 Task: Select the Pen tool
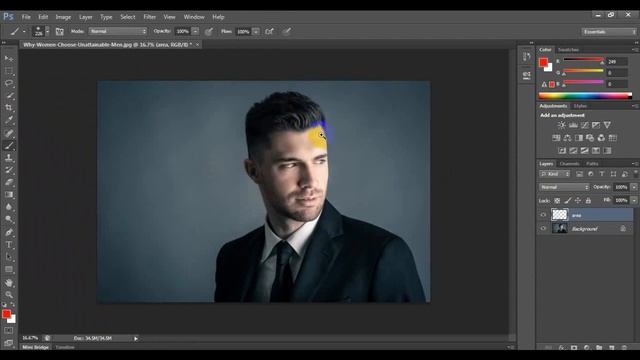click(x=9, y=232)
